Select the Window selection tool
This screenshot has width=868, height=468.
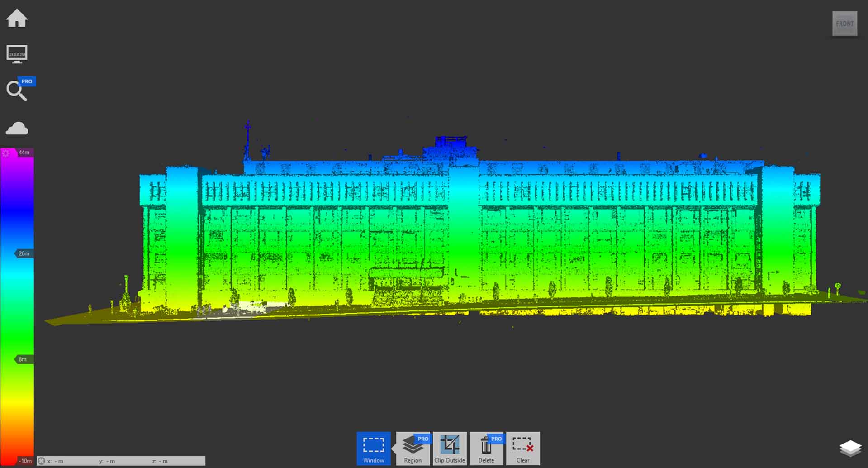(373, 448)
